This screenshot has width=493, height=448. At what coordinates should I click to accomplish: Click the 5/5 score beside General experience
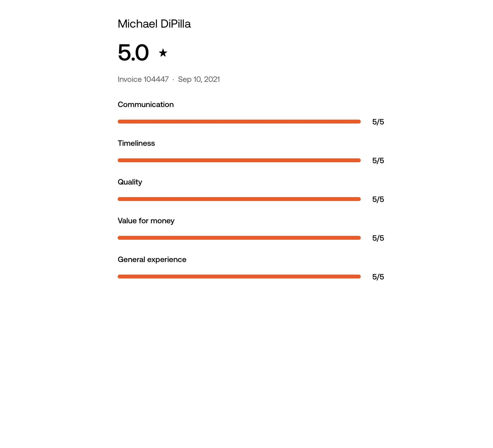(x=378, y=277)
